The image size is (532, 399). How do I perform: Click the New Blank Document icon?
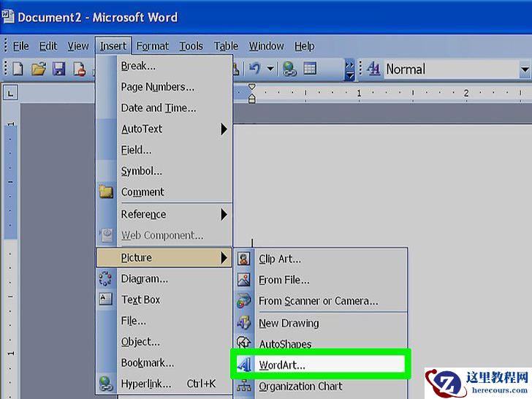point(18,69)
